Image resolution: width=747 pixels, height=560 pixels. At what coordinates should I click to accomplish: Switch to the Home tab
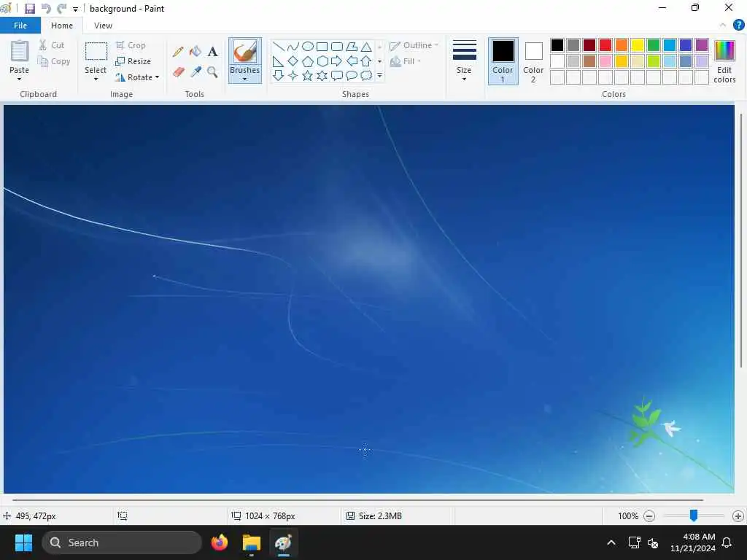[62, 26]
